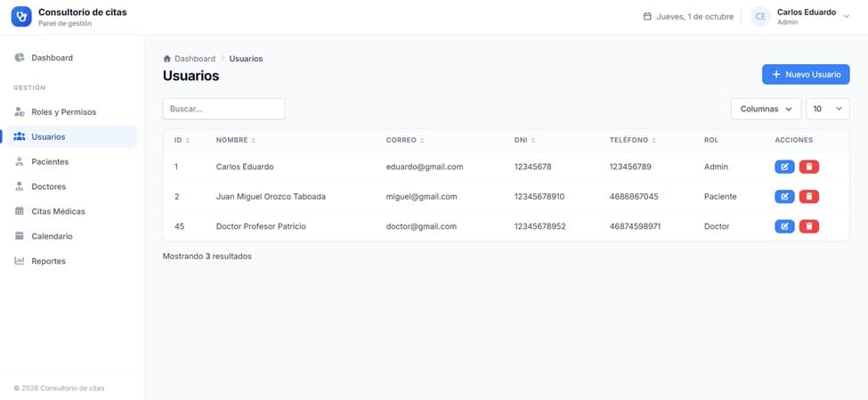Open Pacientes section
This screenshot has width=868, height=400.
point(71,161)
